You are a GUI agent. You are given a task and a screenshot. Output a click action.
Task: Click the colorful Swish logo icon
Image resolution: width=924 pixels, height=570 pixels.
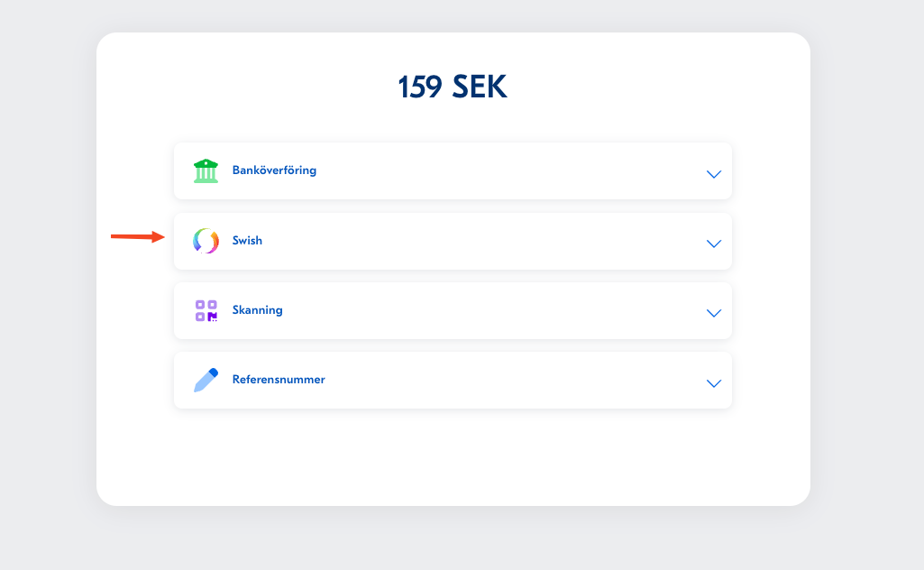[x=206, y=241]
